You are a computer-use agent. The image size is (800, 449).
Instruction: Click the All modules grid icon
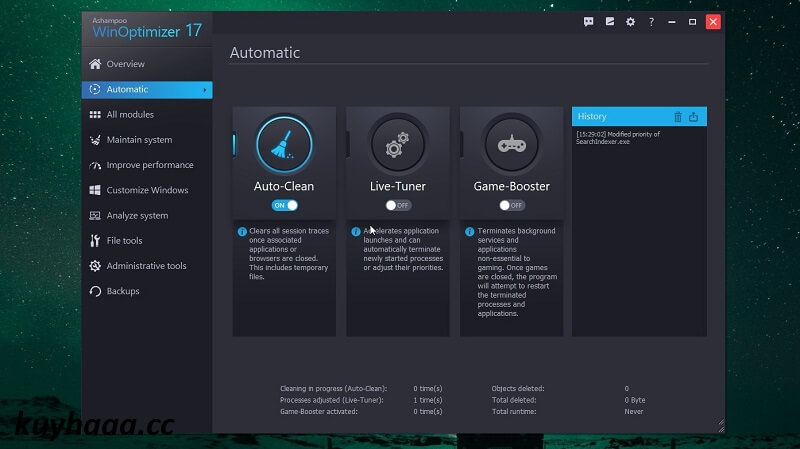tap(95, 114)
